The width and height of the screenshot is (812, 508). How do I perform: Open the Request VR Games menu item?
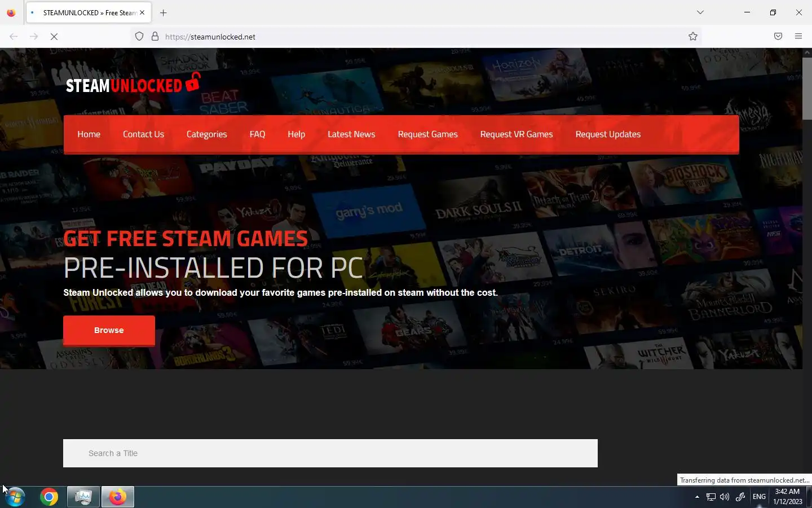[x=517, y=134]
